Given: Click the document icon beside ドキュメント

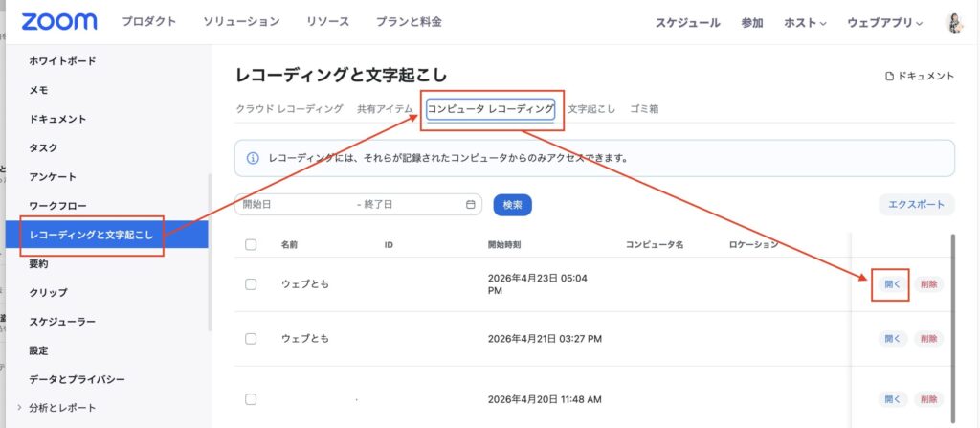Looking at the screenshot, I should (x=889, y=76).
